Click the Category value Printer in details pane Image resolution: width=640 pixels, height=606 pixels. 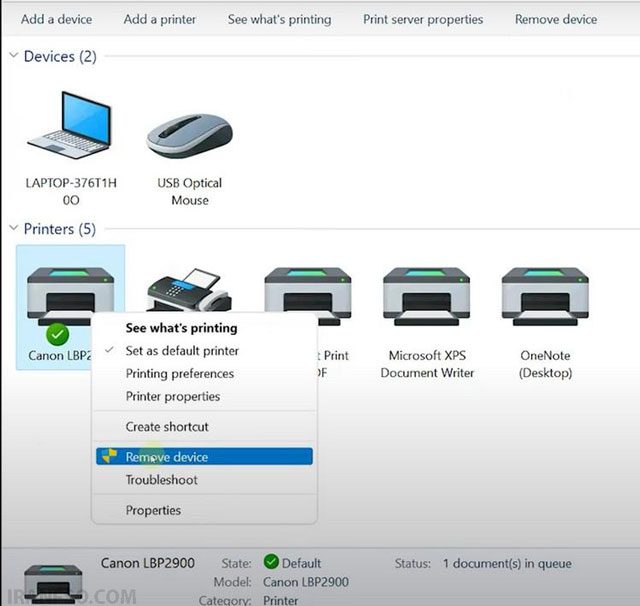click(280, 600)
